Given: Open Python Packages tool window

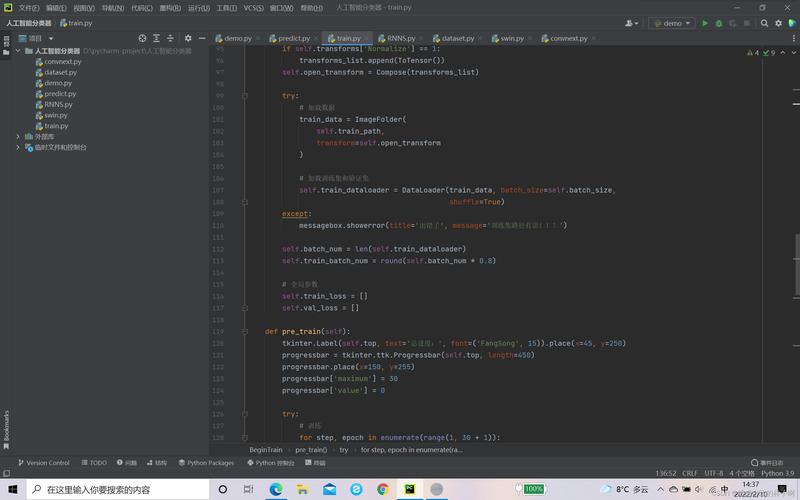Looking at the screenshot, I should (206, 463).
